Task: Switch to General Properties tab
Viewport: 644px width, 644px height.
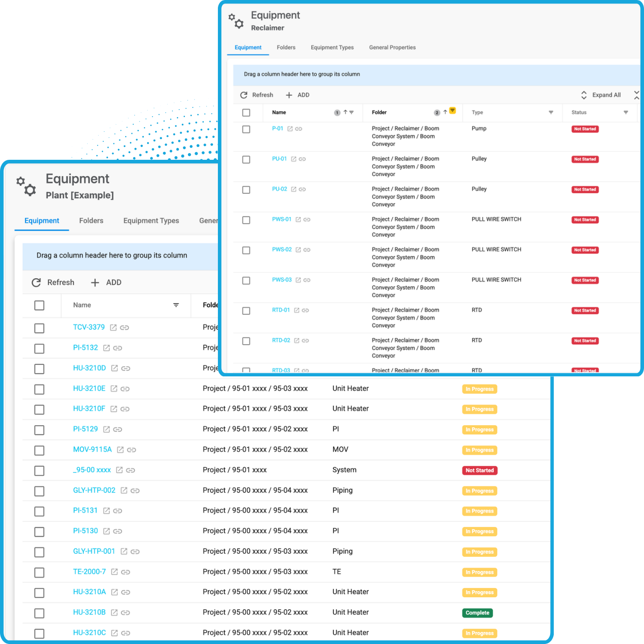Action: [x=392, y=48]
